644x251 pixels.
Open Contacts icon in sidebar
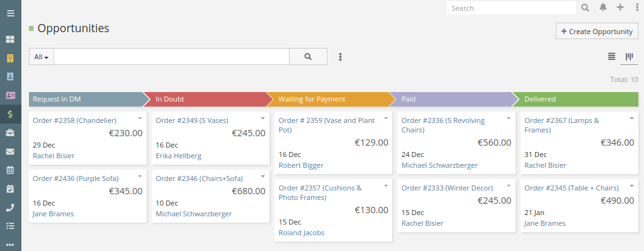10,76
